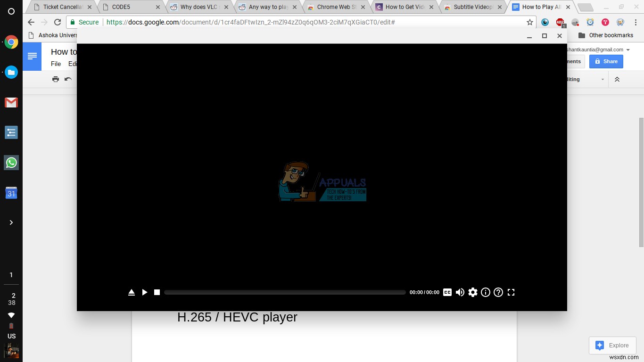The image size is (644, 362).
Task: Open the Explore panel
Action: point(612,345)
